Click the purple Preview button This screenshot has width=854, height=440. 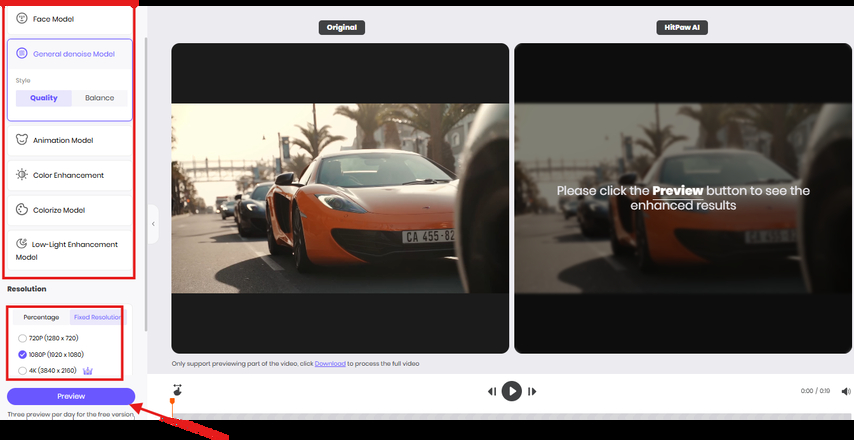coord(71,396)
